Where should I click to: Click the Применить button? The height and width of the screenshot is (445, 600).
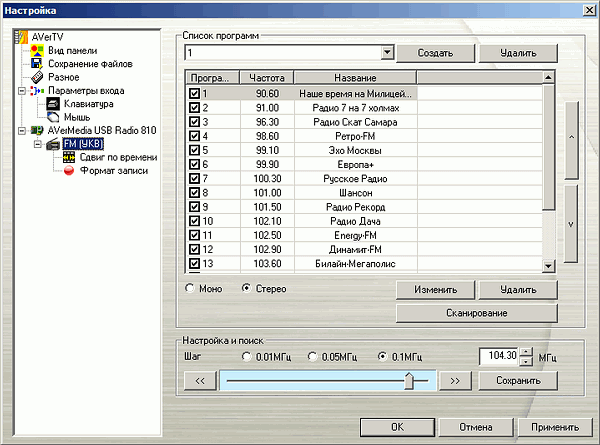[x=555, y=427]
